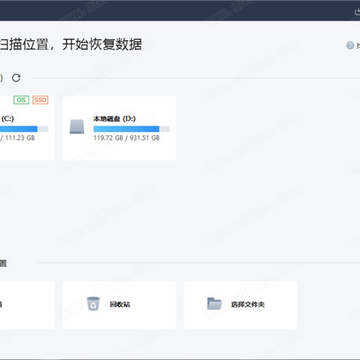Click the title bar icon at top right
The image size is (360, 360).
tap(357, 11)
